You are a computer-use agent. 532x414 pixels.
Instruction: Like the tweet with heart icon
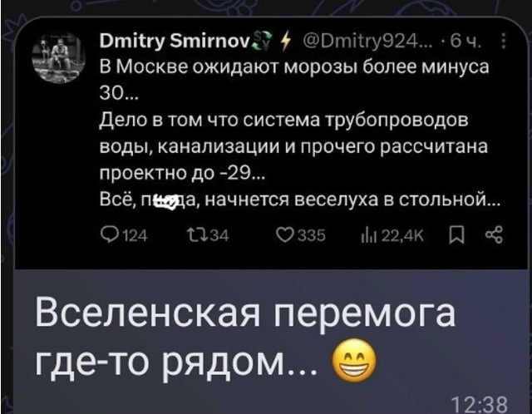(x=286, y=234)
